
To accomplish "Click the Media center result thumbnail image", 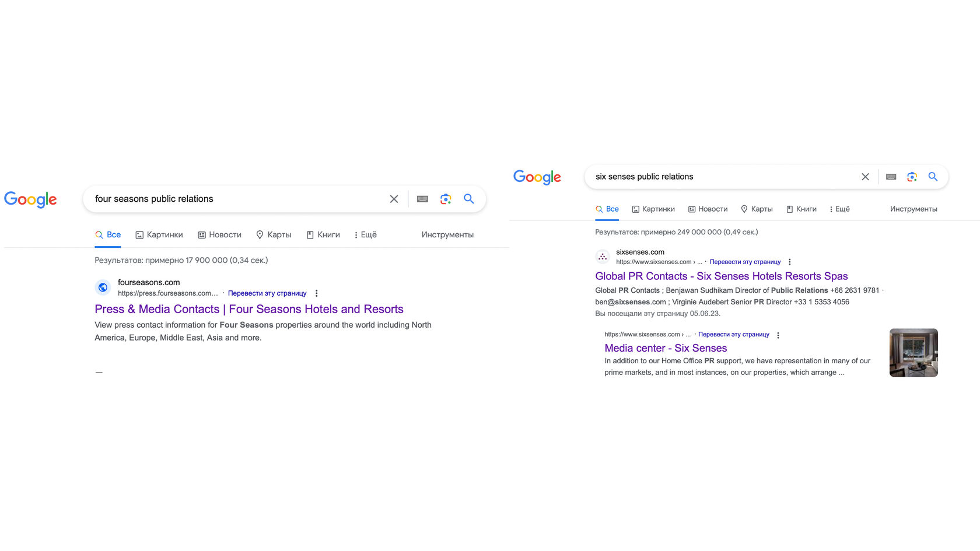I will point(914,353).
